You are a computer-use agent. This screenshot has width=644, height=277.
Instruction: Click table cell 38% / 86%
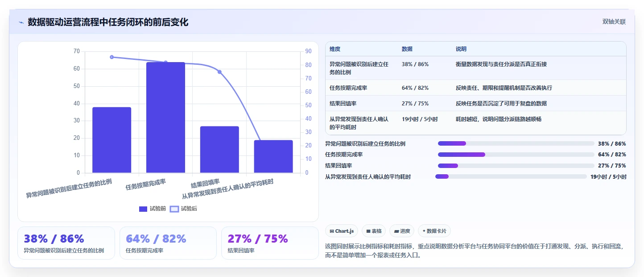[415, 64]
